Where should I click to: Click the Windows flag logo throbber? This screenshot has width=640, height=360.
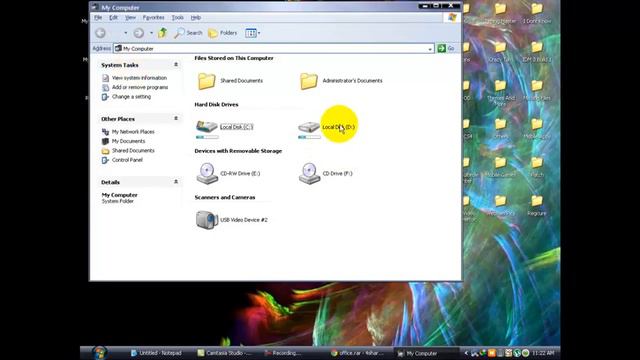tap(452, 18)
